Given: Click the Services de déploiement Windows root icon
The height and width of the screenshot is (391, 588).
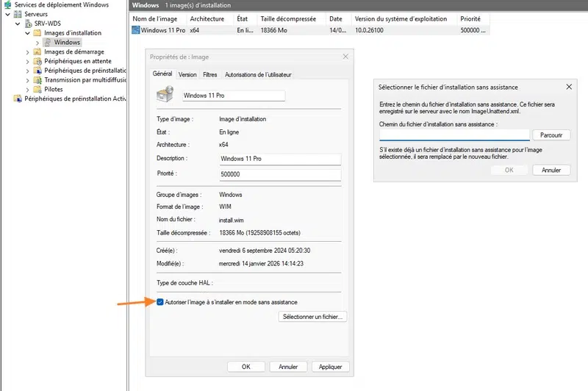Looking at the screenshot, I should pyautogui.click(x=8, y=4).
